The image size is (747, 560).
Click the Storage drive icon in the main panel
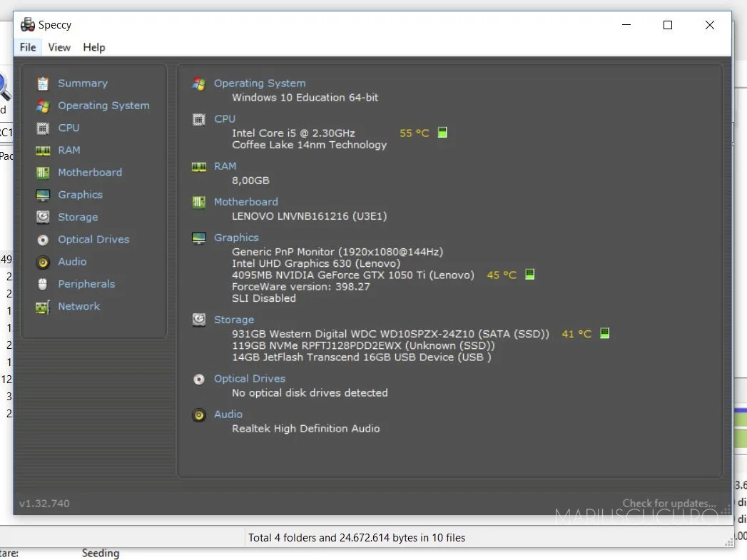198,320
